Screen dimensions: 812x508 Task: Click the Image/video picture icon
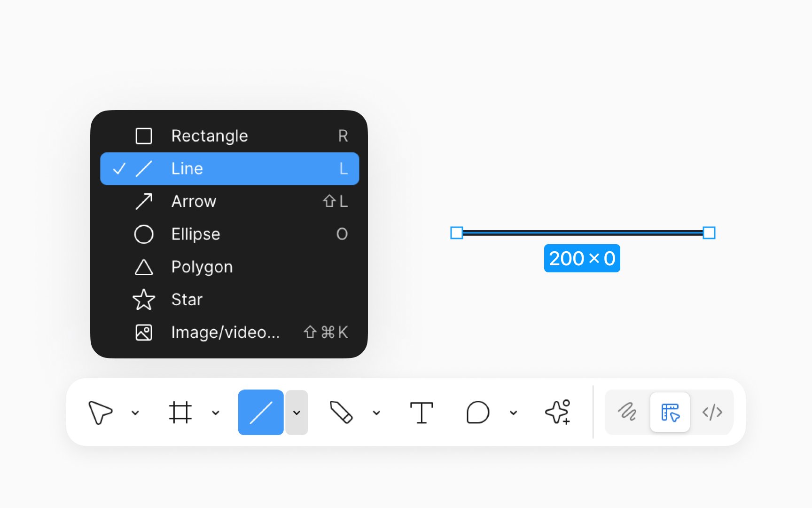click(144, 333)
